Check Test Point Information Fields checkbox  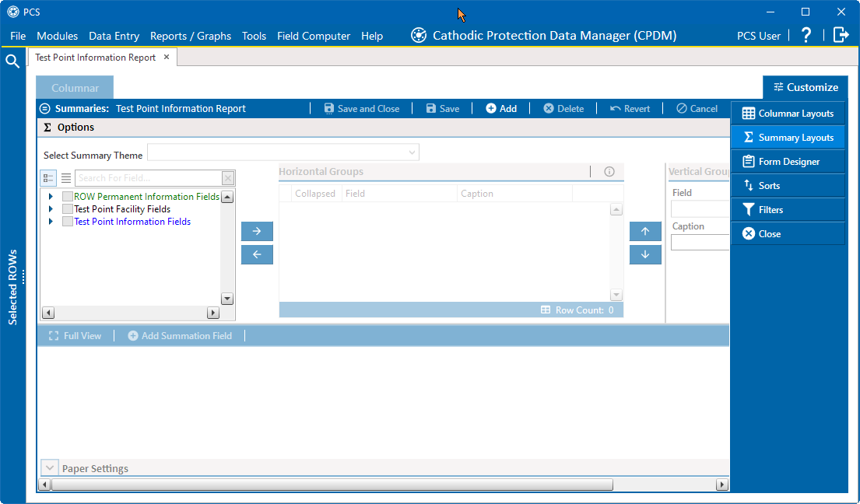[x=68, y=222]
